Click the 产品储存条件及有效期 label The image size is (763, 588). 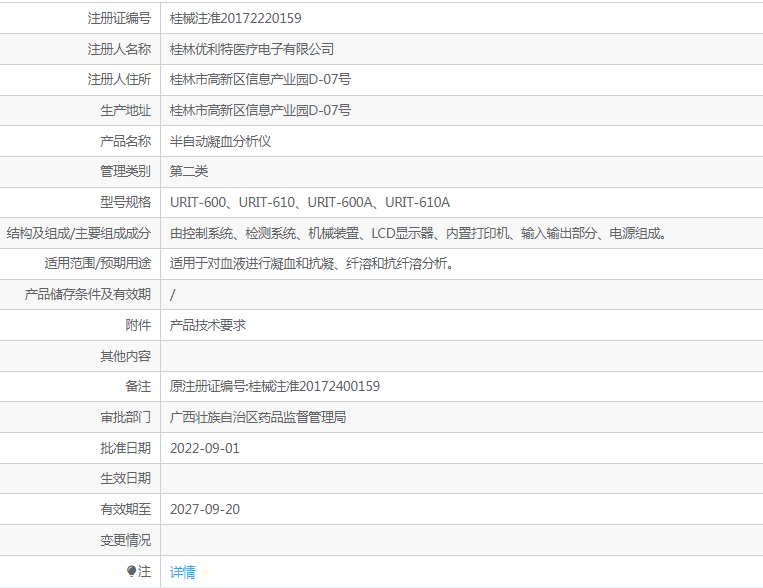point(87,294)
